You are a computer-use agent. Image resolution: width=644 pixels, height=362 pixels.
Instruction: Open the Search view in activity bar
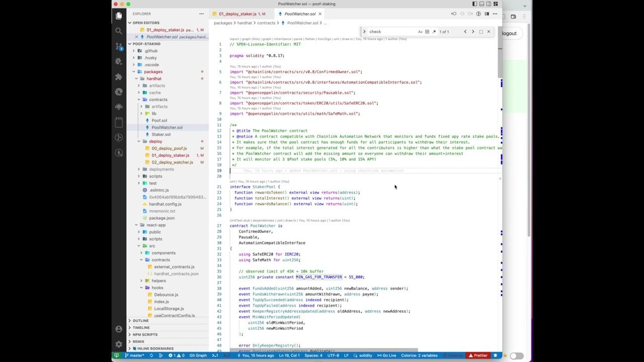pyautogui.click(x=119, y=31)
